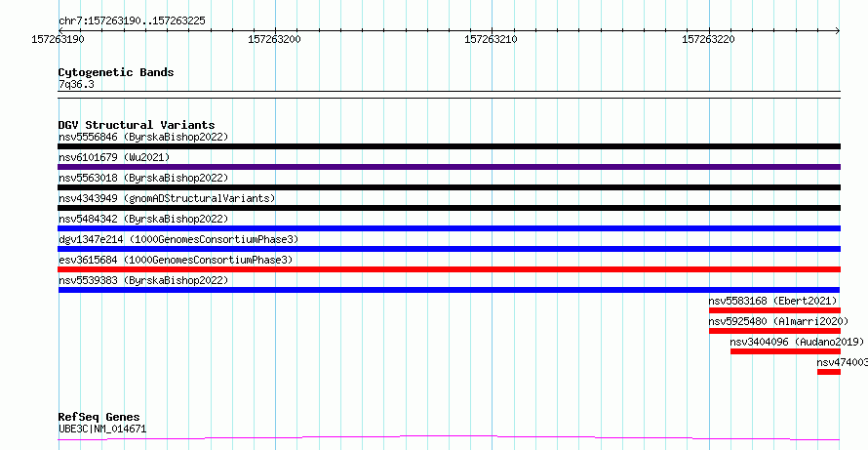This screenshot has height=450, width=868.
Task: Select the red esv3615684 variant bar
Action: tap(450, 269)
